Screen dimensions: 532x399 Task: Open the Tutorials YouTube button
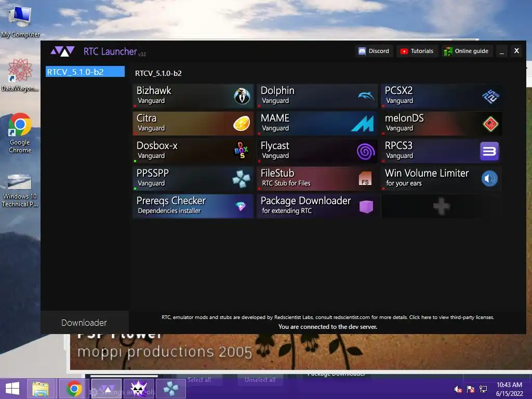tap(417, 51)
